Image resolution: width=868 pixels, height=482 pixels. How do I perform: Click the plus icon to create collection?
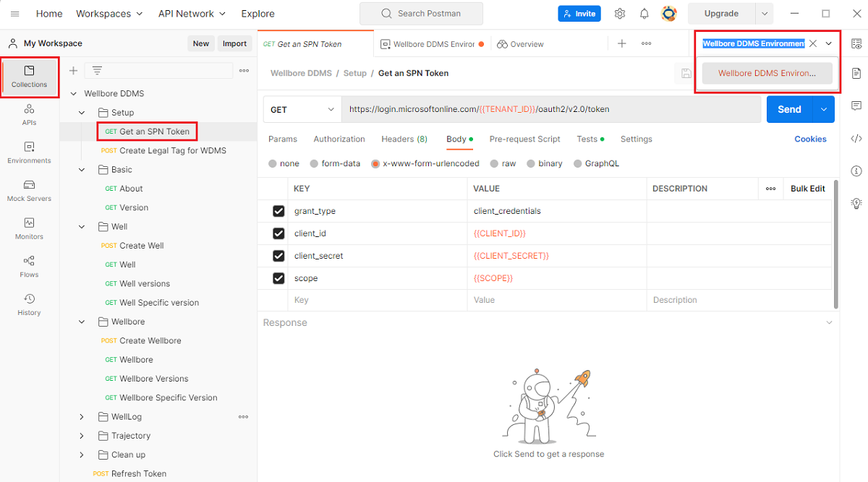73,70
